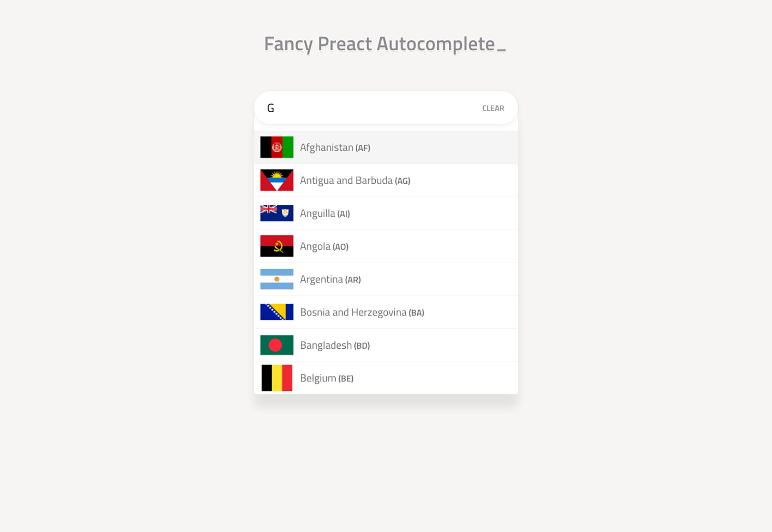This screenshot has width=772, height=532.
Task: Choose Belgium (BE) from the results
Action: tap(386, 378)
